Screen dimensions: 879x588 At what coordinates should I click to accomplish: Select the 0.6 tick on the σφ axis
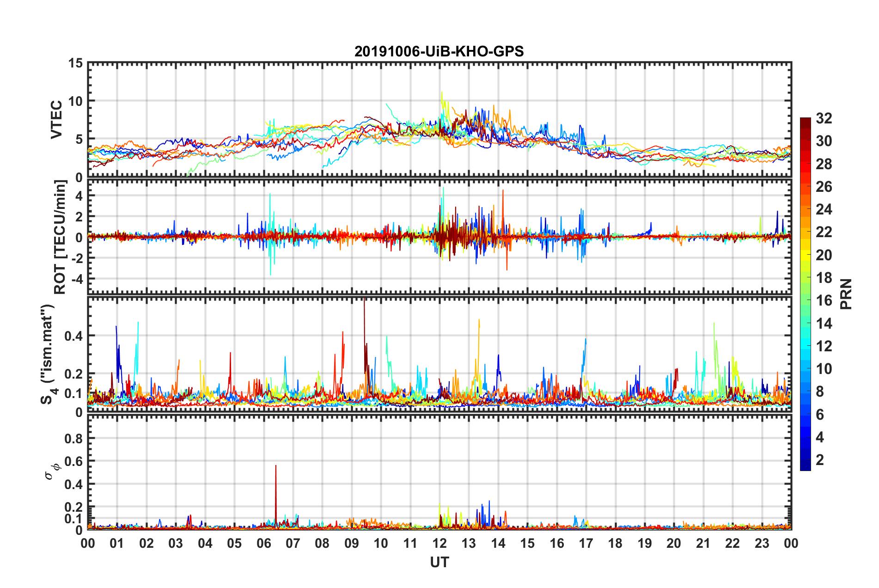tap(74, 461)
